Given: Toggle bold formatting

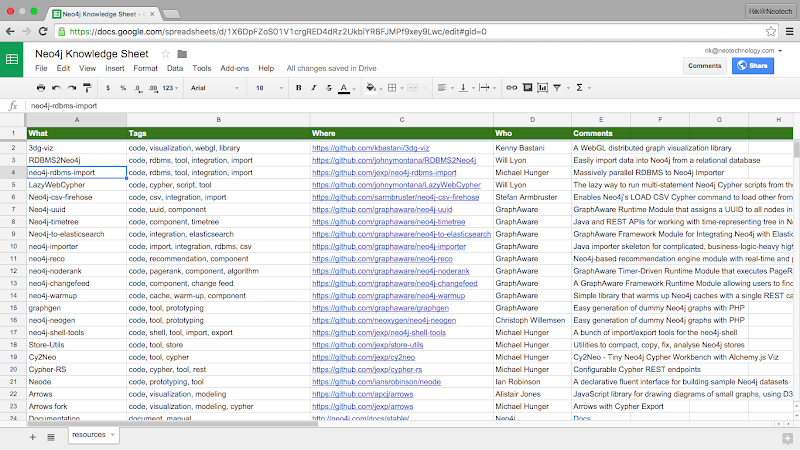Looking at the screenshot, I should click(298, 88).
